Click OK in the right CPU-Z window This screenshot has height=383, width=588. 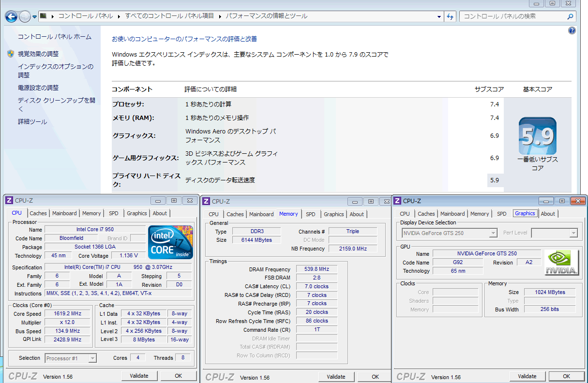(x=567, y=376)
